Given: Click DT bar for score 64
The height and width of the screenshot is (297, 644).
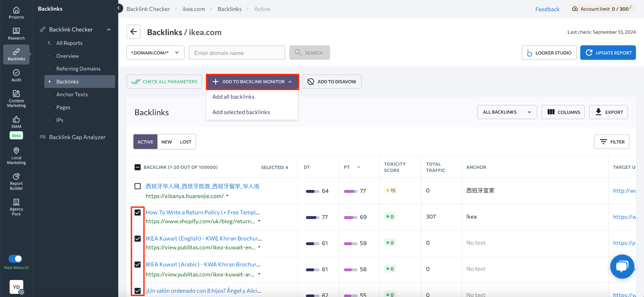Looking at the screenshot, I should pos(313,191).
